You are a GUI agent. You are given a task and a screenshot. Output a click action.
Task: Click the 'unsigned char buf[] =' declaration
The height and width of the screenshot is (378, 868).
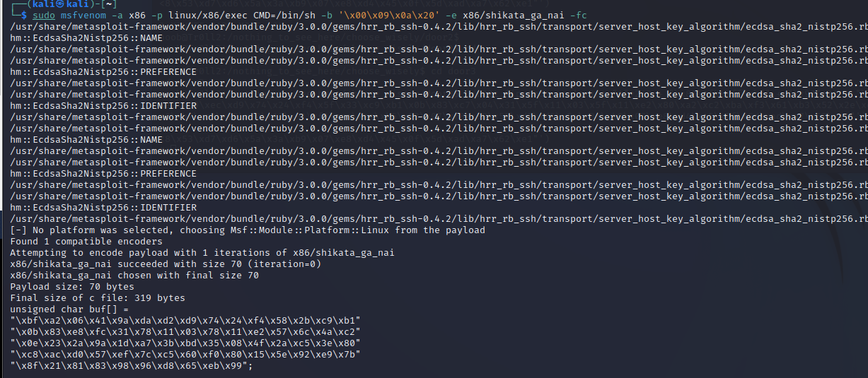click(69, 309)
